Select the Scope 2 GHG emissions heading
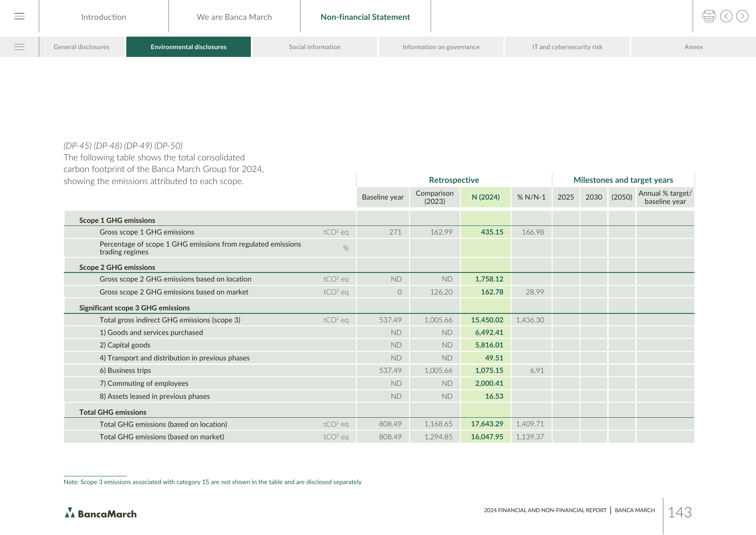The height and width of the screenshot is (535, 756). (117, 267)
